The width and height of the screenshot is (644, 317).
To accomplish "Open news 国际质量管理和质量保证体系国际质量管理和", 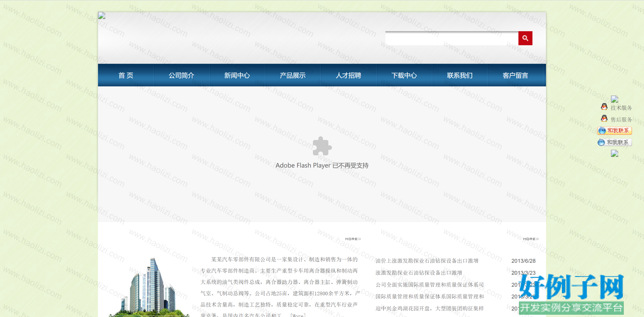I will pyautogui.click(x=429, y=296).
